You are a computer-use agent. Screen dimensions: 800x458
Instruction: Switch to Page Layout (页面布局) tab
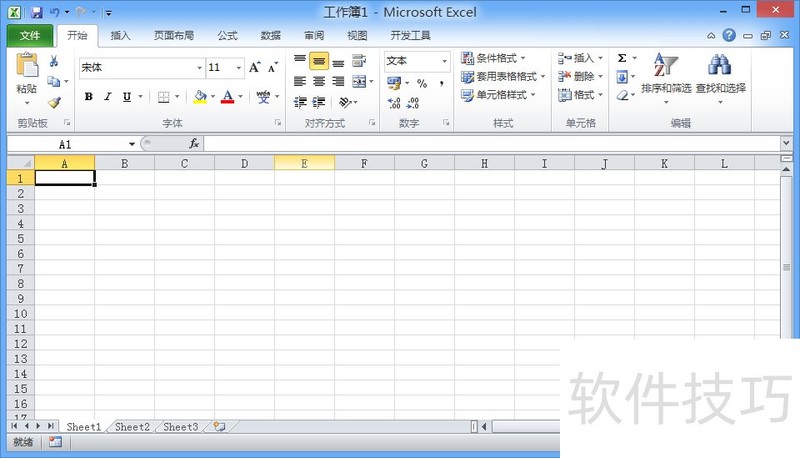[174, 36]
